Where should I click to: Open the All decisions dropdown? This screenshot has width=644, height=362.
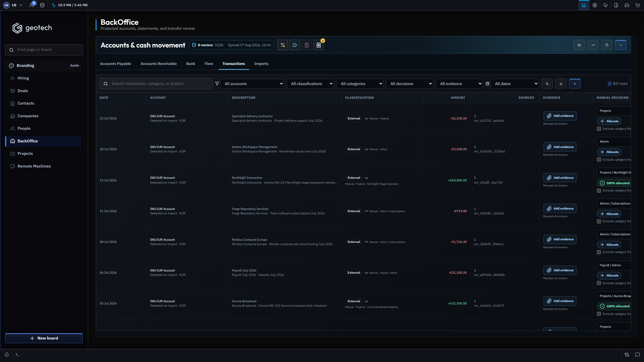410,84
